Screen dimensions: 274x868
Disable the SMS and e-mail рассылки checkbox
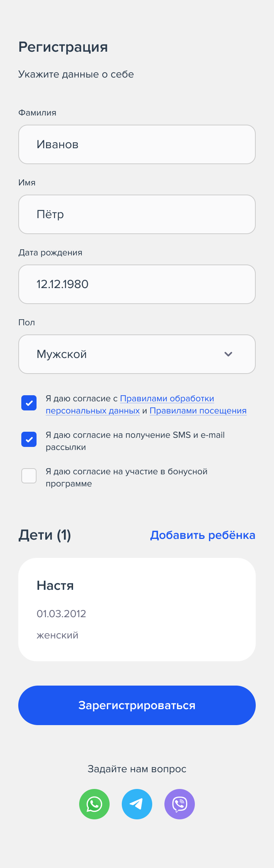coord(29,439)
